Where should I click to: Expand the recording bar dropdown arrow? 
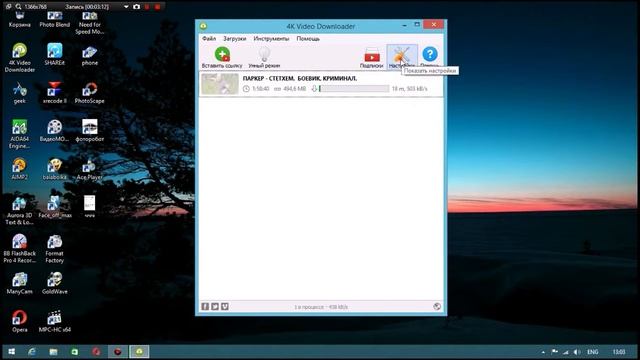(126, 7)
